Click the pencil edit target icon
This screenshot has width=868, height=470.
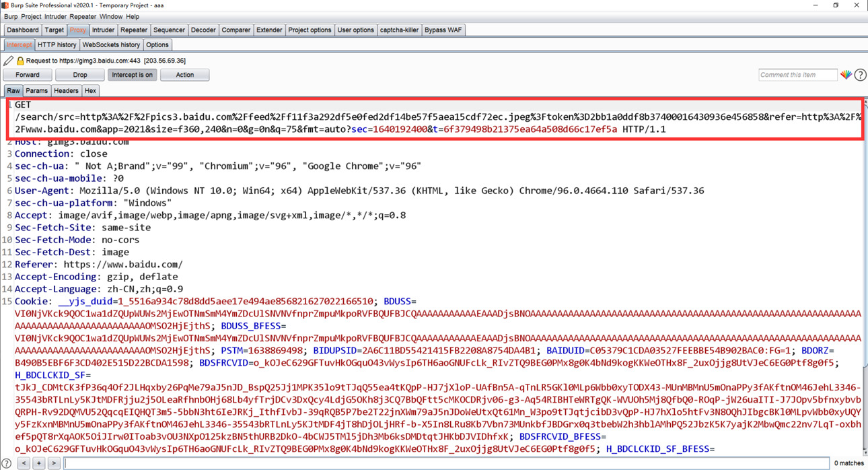click(8, 61)
